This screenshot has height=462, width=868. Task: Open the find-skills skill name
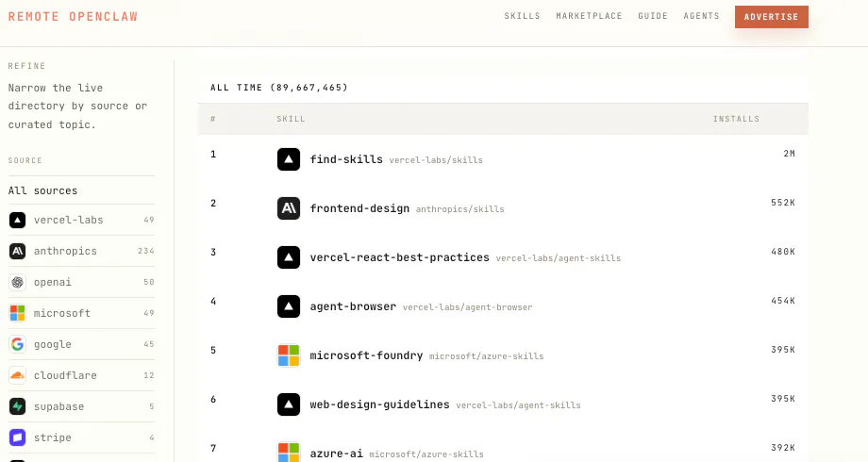click(346, 159)
